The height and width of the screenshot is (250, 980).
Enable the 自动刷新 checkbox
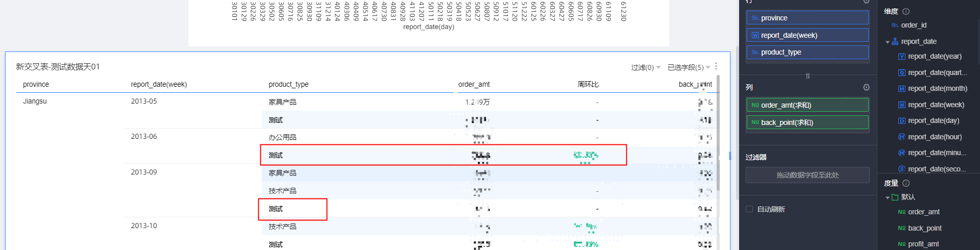(x=749, y=209)
